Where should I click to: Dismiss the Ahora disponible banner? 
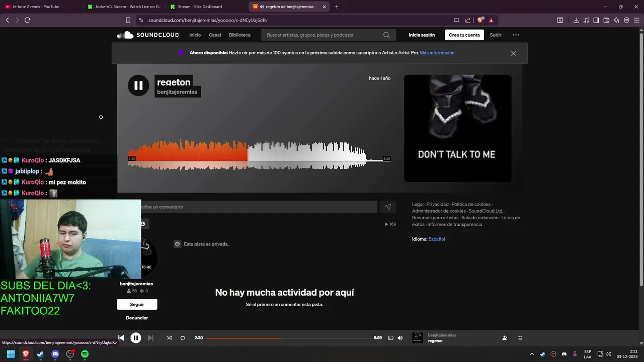coord(513,53)
